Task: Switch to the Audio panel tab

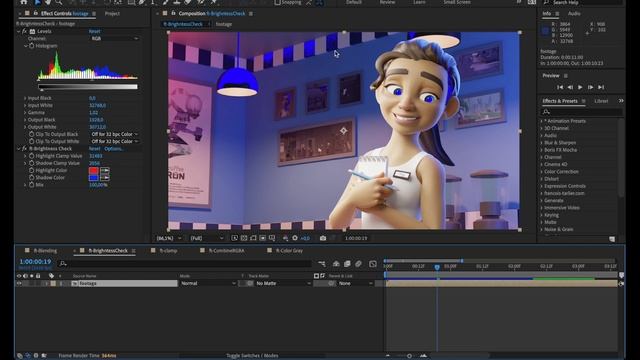Action: click(x=574, y=13)
